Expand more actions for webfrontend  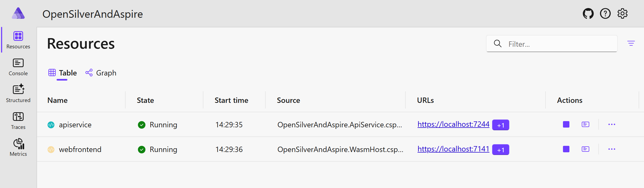(x=612, y=149)
